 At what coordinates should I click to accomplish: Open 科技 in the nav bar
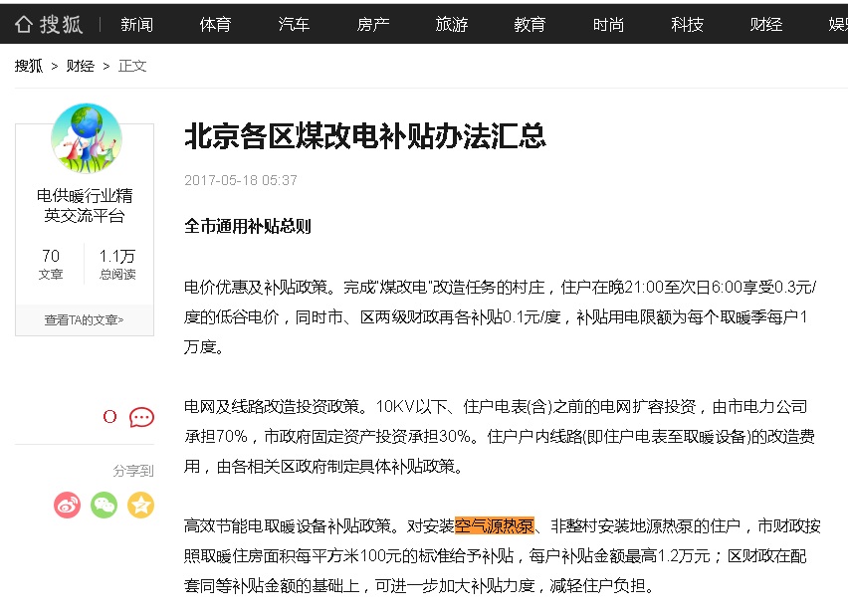(687, 25)
